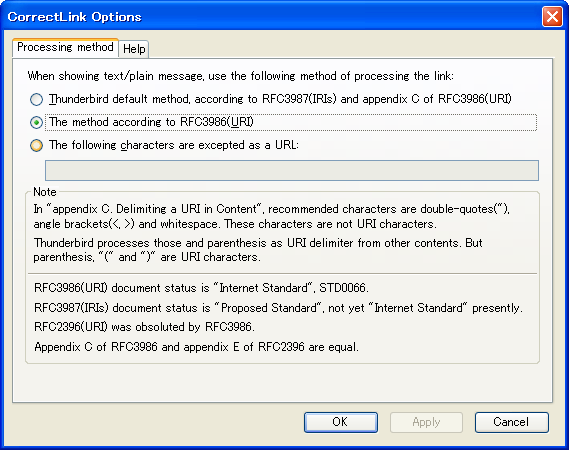This screenshot has height=450, width=569.
Task: Close the CorrectLink Options window with X
Action: (x=552, y=17)
